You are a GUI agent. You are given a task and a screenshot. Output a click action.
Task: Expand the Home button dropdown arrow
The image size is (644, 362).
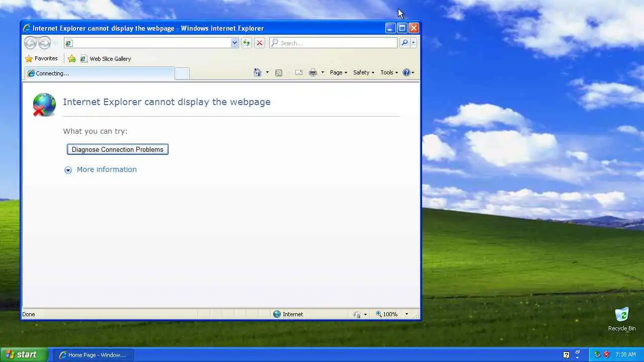click(267, 72)
